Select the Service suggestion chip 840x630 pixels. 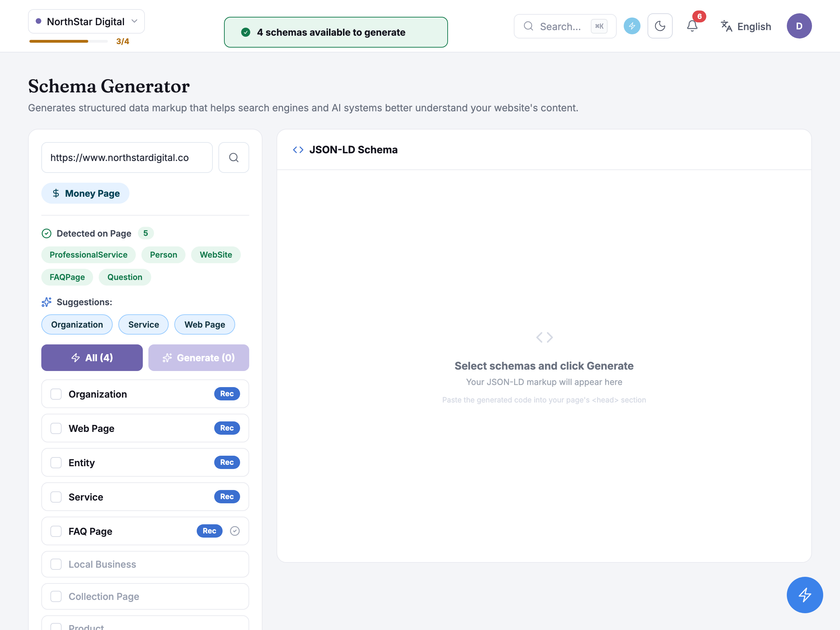coord(143,325)
